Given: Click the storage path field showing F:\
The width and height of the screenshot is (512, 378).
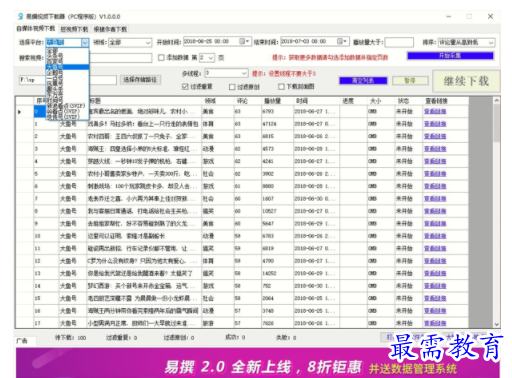Looking at the screenshot, I should click(68, 80).
